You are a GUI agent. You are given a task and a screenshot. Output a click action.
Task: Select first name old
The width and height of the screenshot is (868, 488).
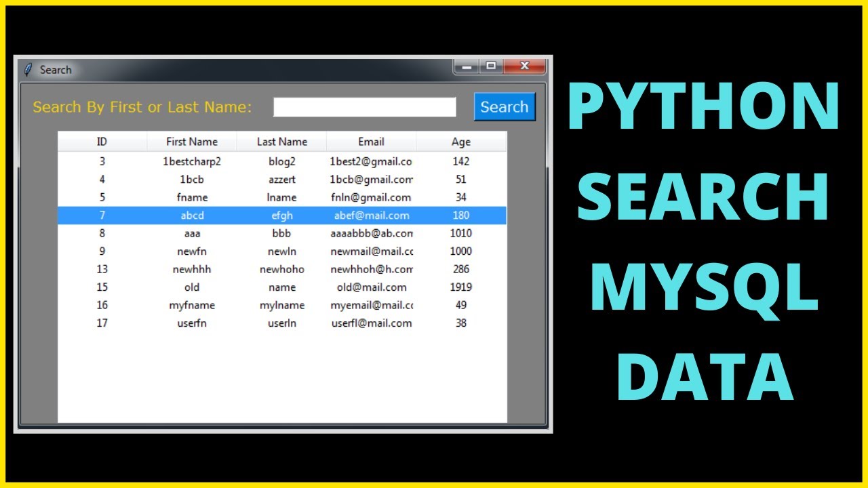pos(192,287)
